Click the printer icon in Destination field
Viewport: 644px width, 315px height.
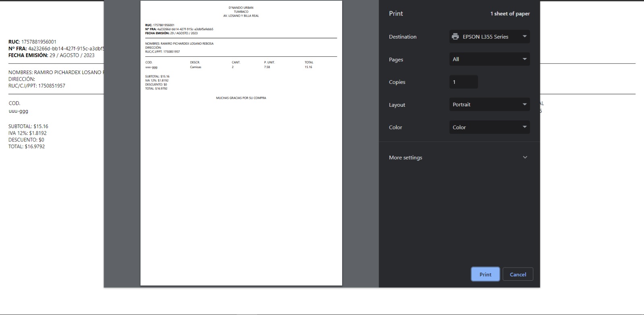click(x=455, y=37)
